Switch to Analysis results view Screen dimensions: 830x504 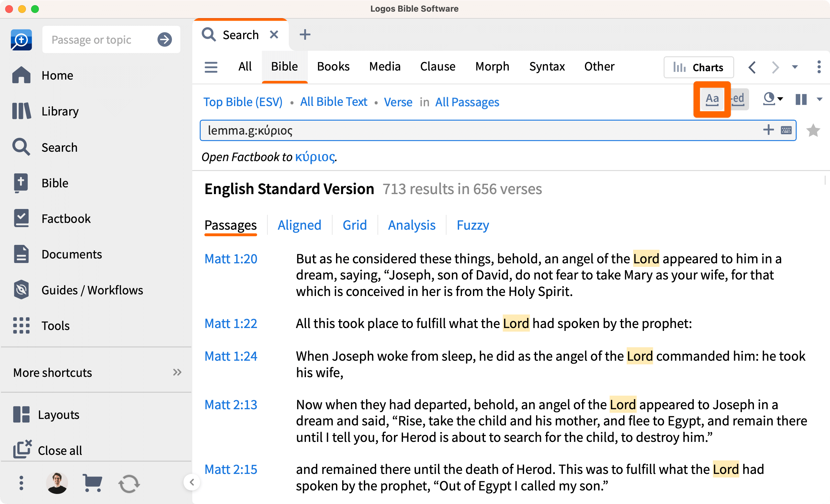(x=412, y=225)
